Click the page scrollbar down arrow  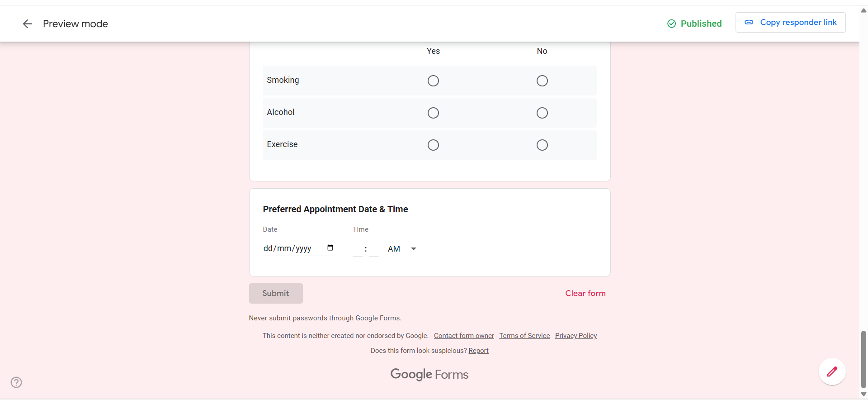(x=863, y=394)
